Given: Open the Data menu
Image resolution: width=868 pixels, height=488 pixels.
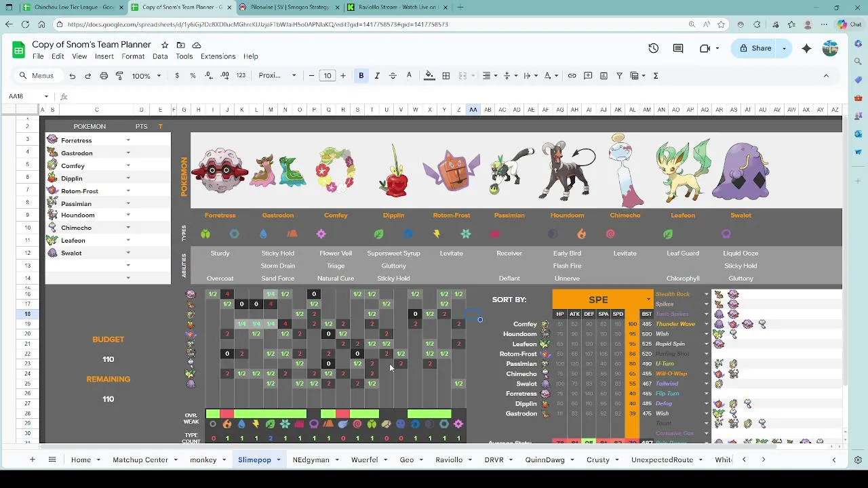Looking at the screenshot, I should pos(160,56).
